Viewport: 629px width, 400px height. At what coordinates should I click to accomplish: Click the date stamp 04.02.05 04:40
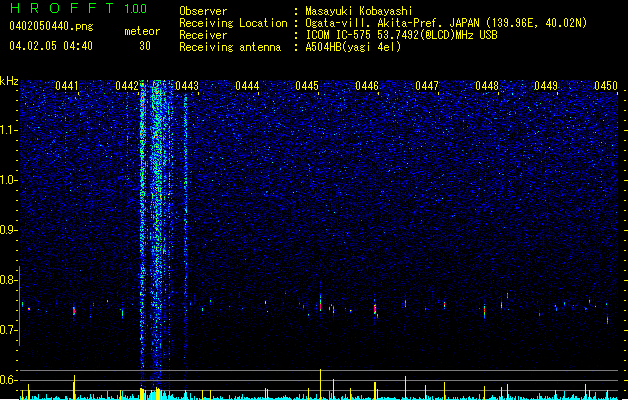pyautogui.click(x=51, y=46)
